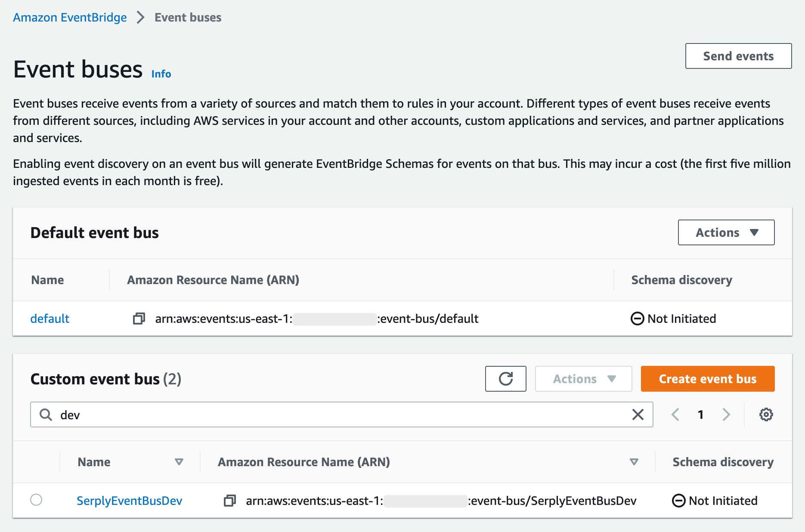
Task: Click the search magnifier icon
Action: click(46, 414)
